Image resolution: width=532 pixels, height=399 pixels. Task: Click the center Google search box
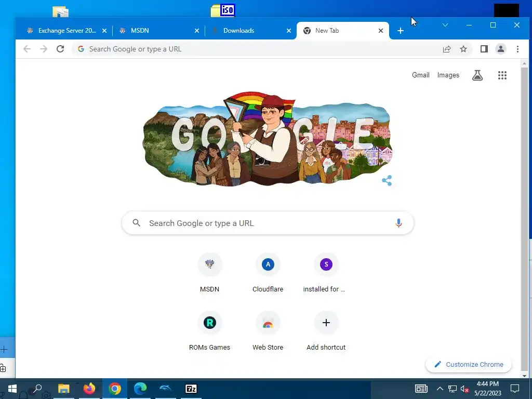pyautogui.click(x=268, y=223)
